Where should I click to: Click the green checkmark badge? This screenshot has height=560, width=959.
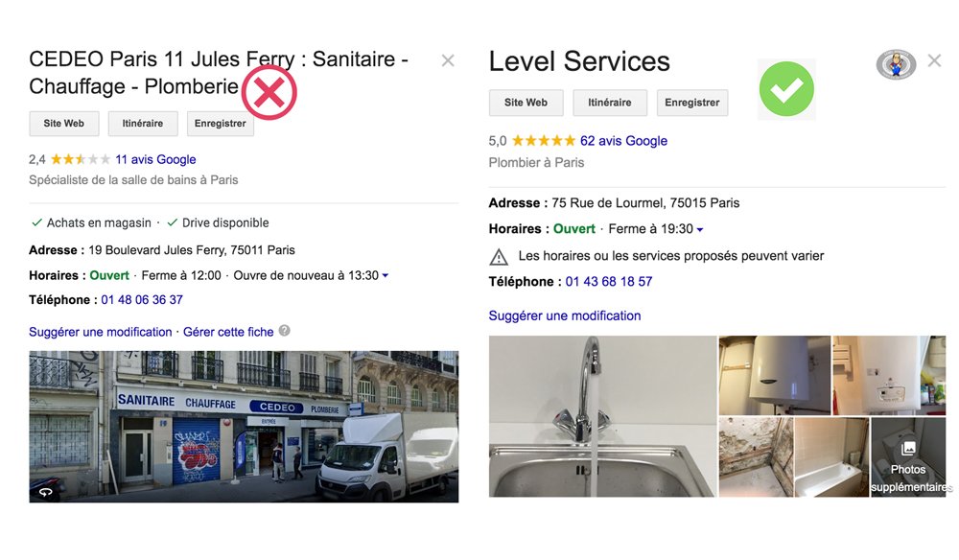786,90
